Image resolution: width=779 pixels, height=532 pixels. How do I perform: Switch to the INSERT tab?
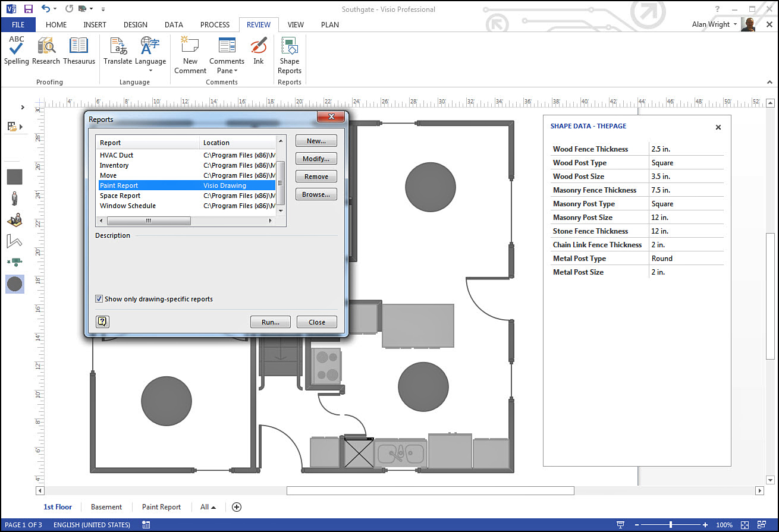coord(95,24)
